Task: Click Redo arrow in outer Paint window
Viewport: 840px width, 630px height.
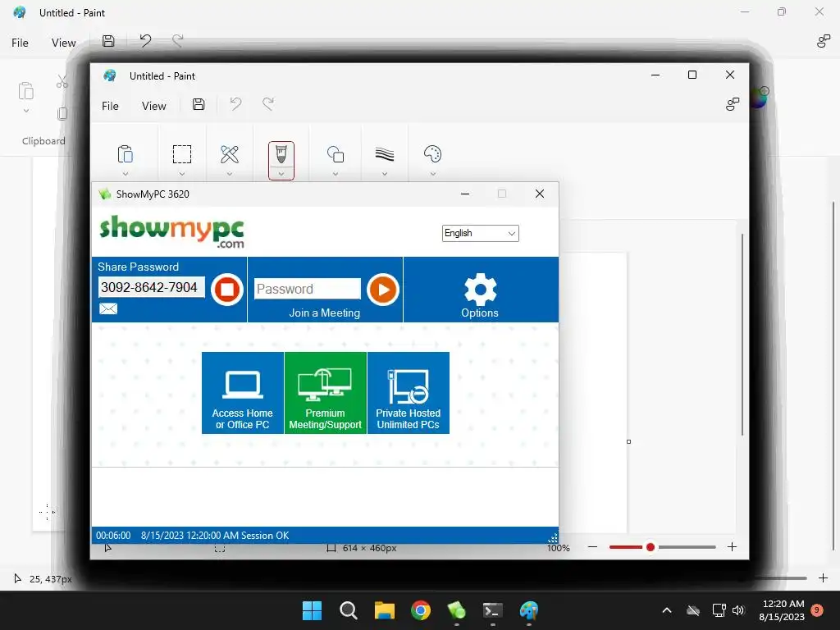Action: pos(178,41)
